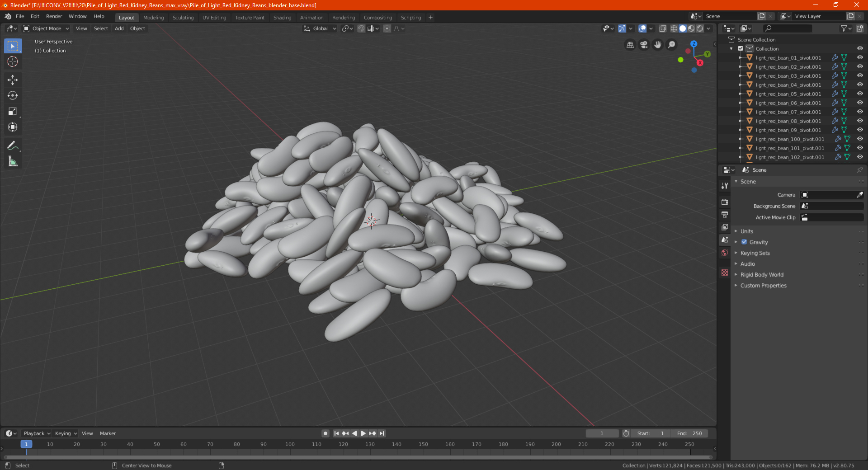Open the Add menu in viewport header
Viewport: 868px width, 470px height.
click(x=119, y=28)
